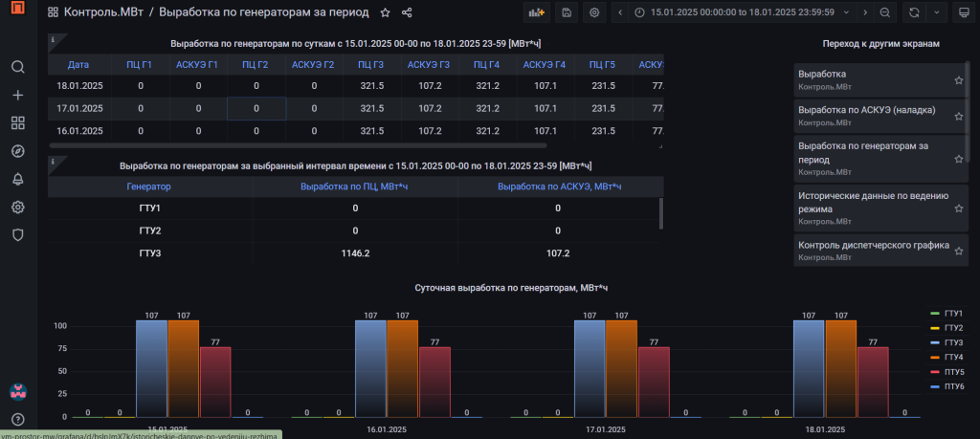
Task: Mark dashboard as favorite with title star
Action: pyautogui.click(x=385, y=13)
